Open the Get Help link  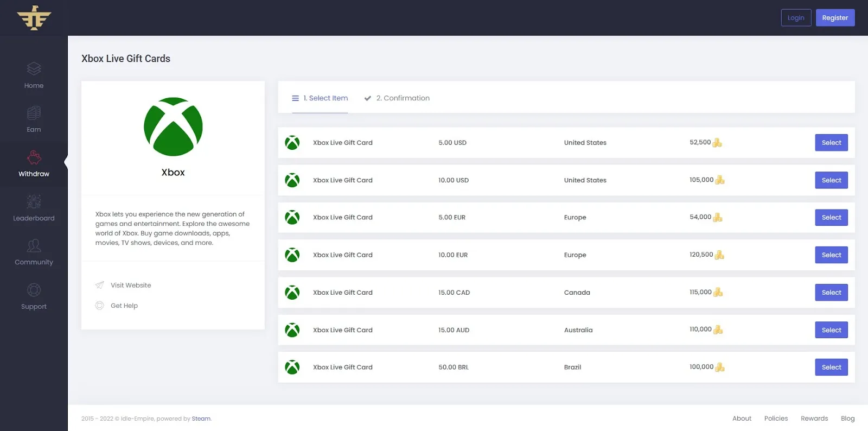(124, 306)
